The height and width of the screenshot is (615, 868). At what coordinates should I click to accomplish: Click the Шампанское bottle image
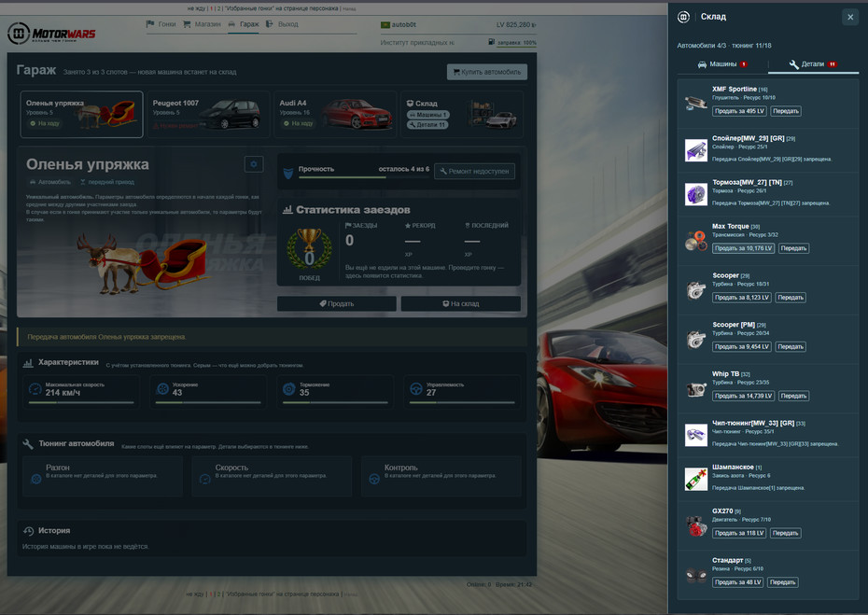pos(696,480)
